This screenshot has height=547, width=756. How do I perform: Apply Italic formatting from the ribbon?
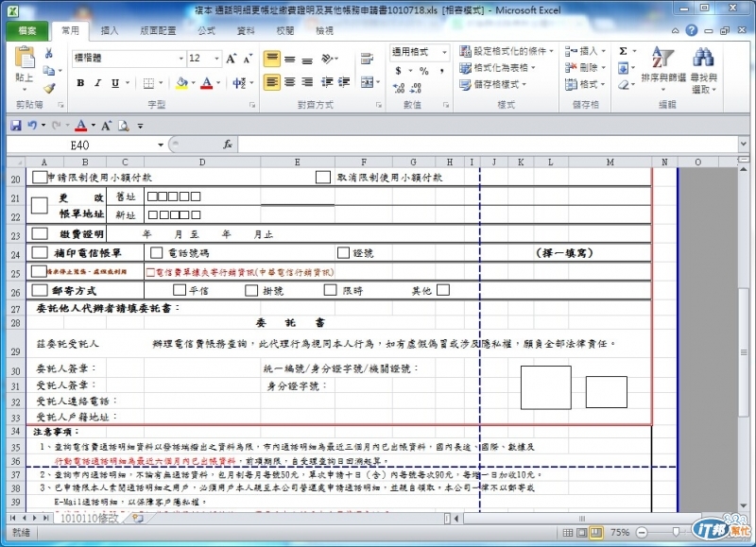pos(98,83)
